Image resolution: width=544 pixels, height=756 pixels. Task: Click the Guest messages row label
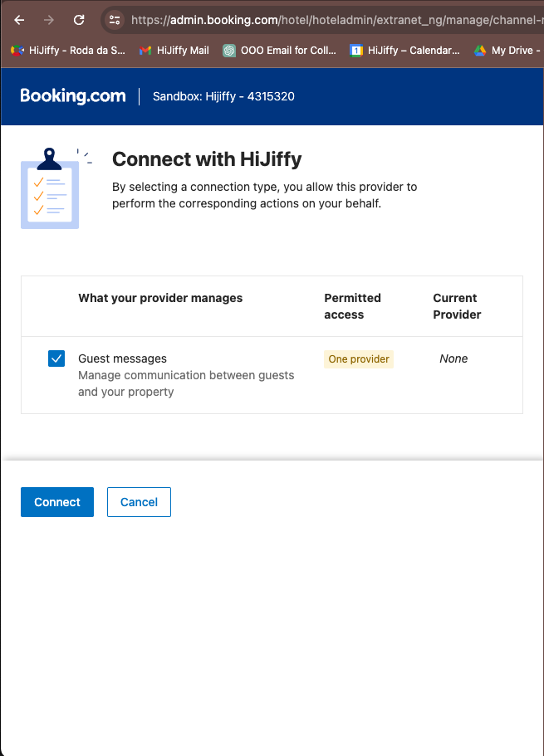tap(122, 358)
